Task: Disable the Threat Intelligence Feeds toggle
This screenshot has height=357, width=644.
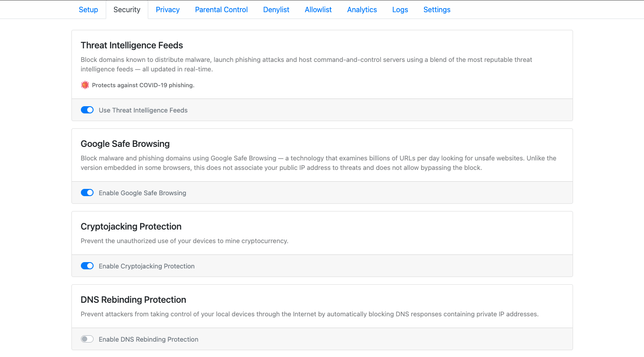Action: click(87, 110)
